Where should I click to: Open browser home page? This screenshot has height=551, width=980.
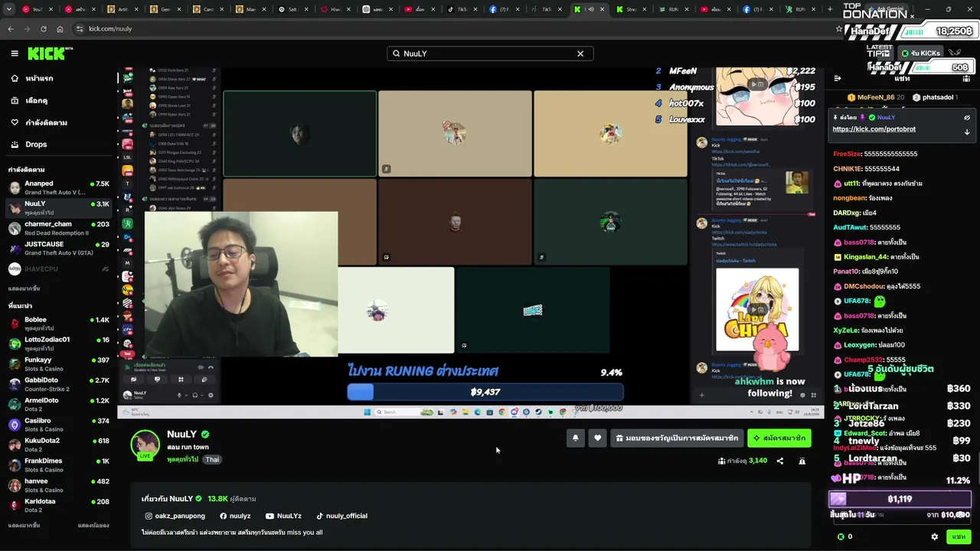(x=60, y=28)
